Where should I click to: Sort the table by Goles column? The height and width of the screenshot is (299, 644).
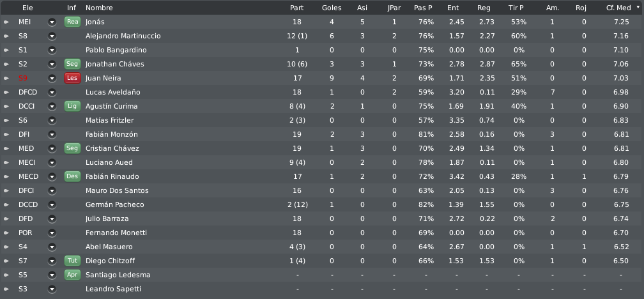[x=332, y=8]
